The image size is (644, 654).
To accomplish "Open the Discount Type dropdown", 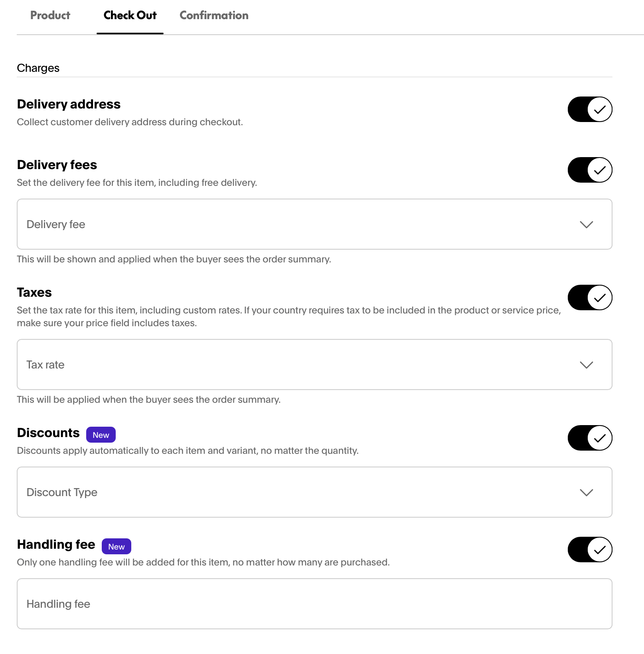I will (x=314, y=492).
